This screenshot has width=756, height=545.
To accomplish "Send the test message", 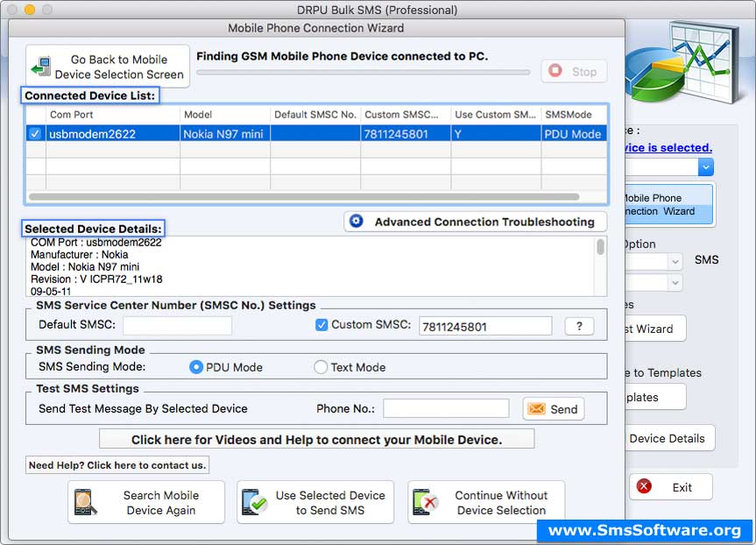I will pyautogui.click(x=554, y=409).
